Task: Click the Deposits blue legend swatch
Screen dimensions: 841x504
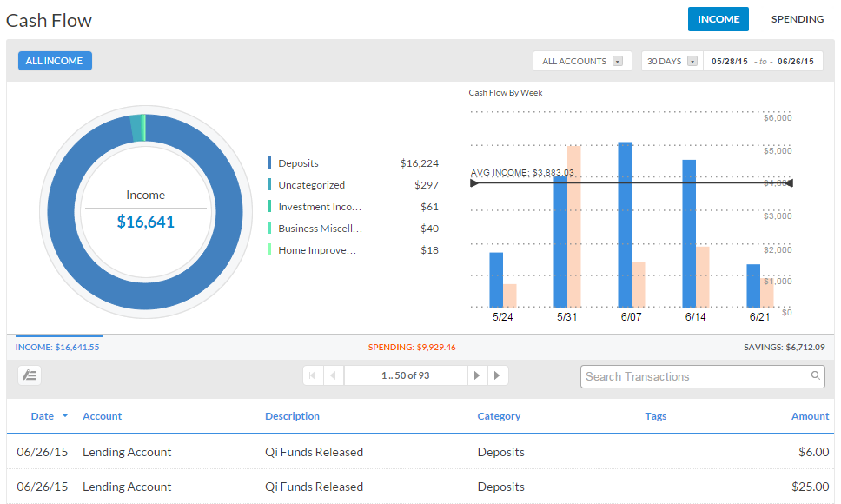Action: point(269,162)
